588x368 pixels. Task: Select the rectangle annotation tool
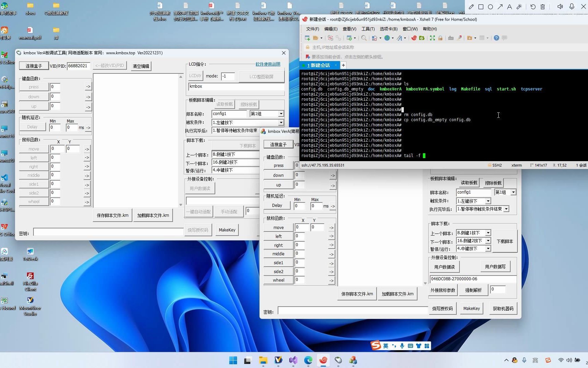coord(481,7)
